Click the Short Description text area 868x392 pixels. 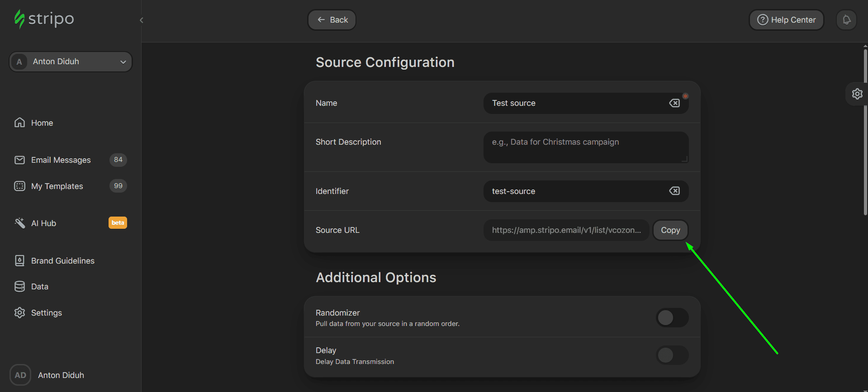(585, 147)
